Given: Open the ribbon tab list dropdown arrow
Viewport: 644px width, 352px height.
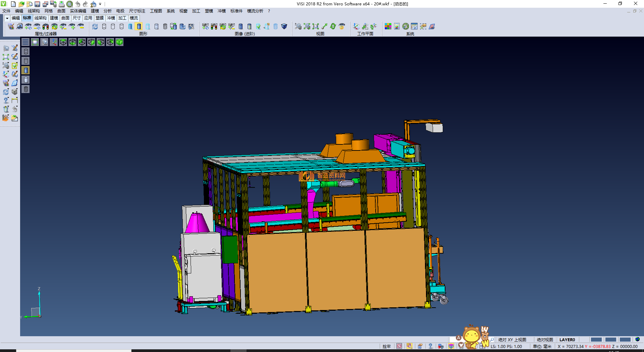Looking at the screenshot, I should (x=7, y=18).
